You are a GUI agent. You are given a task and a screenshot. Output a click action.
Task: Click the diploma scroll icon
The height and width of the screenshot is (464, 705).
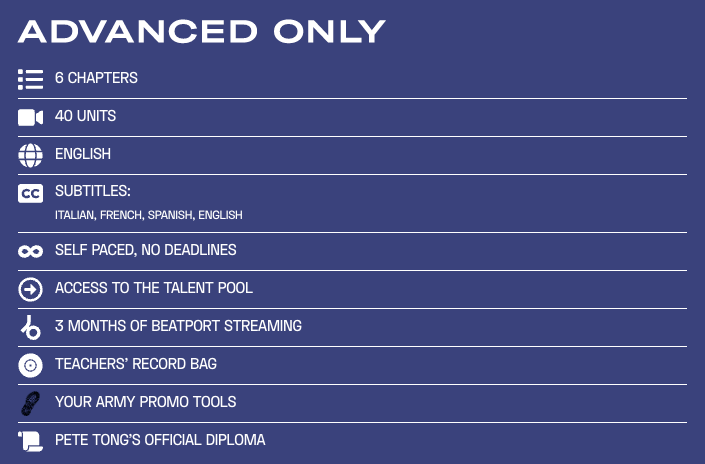pyautogui.click(x=30, y=440)
